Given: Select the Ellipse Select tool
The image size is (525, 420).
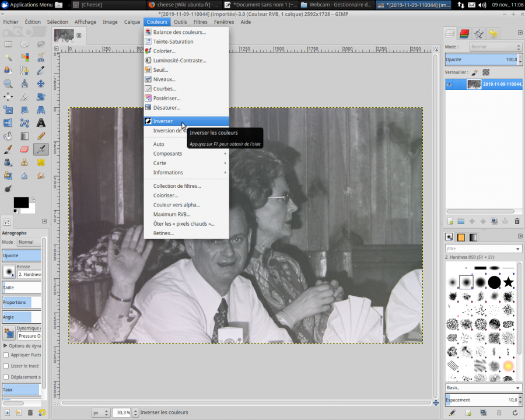Looking at the screenshot, I should point(24,44).
